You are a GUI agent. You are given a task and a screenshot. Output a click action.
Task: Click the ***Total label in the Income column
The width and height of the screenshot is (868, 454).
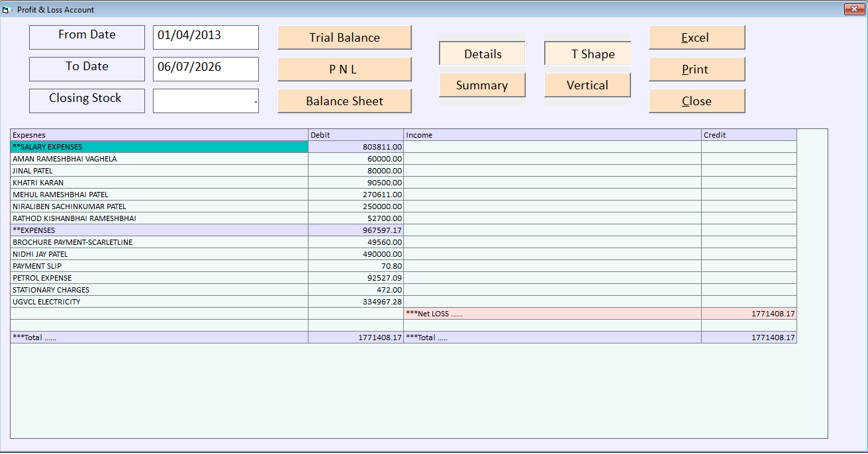pyautogui.click(x=553, y=338)
